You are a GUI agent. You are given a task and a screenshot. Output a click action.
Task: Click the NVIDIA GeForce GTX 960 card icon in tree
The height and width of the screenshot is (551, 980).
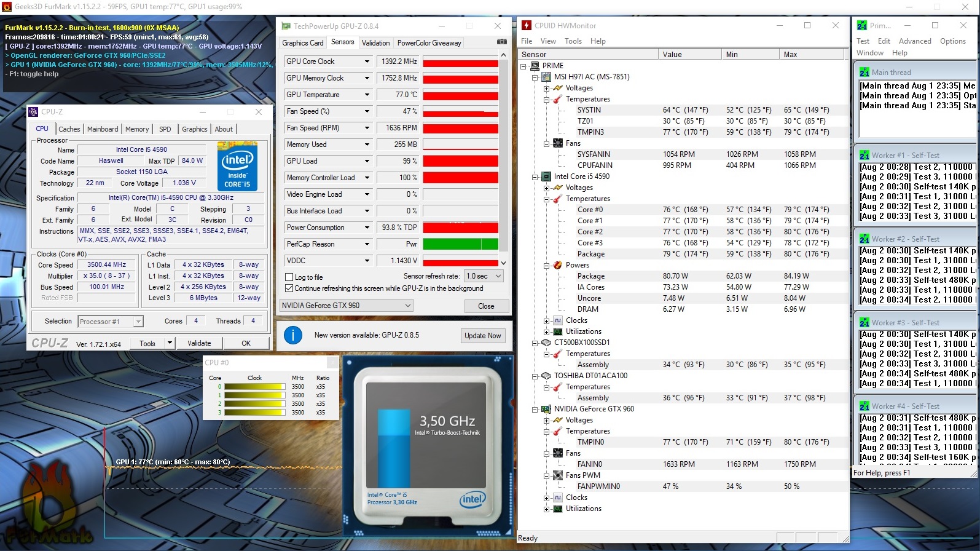coord(546,409)
